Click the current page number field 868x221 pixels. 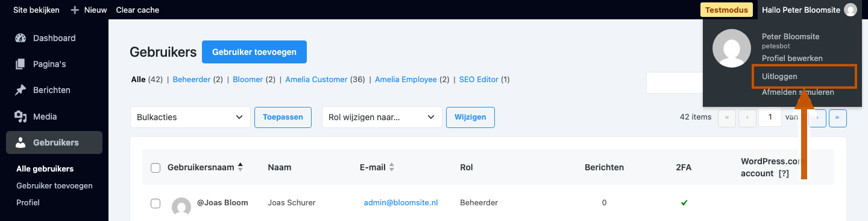(770, 118)
